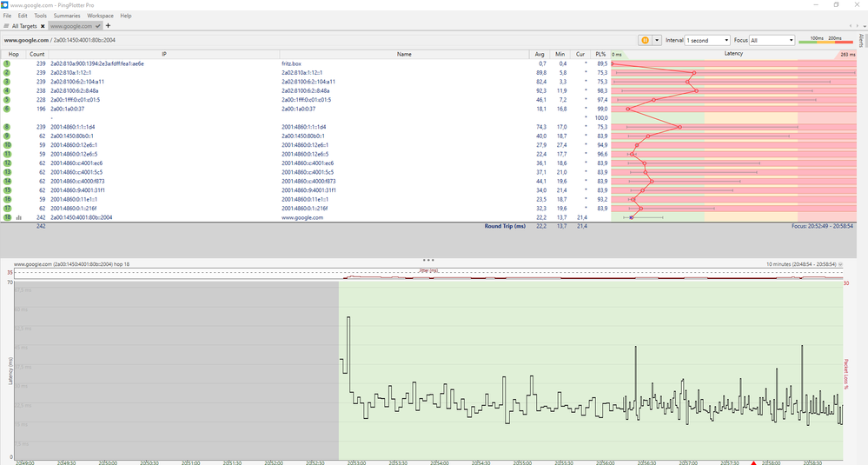Open the tab list dropdown arrow

(863, 25)
